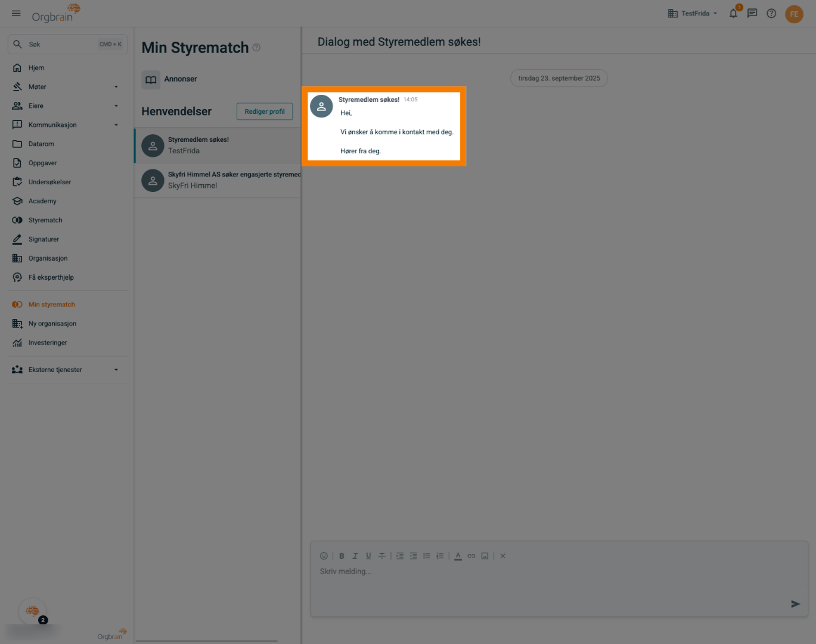Decrease the paragraph indent
The image size is (816, 644).
point(413,556)
